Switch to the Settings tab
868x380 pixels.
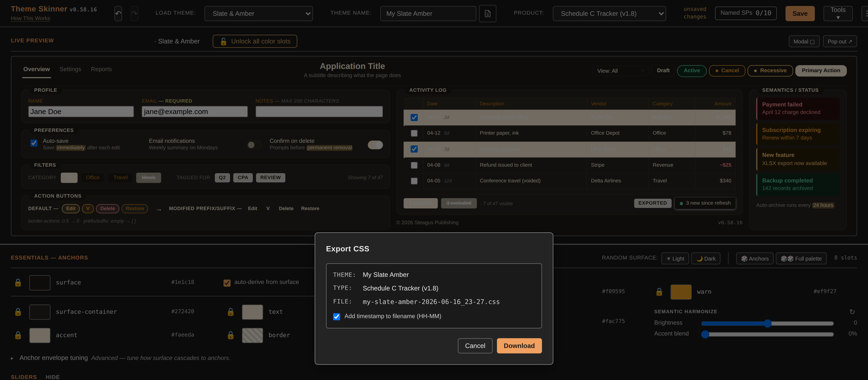tap(70, 69)
